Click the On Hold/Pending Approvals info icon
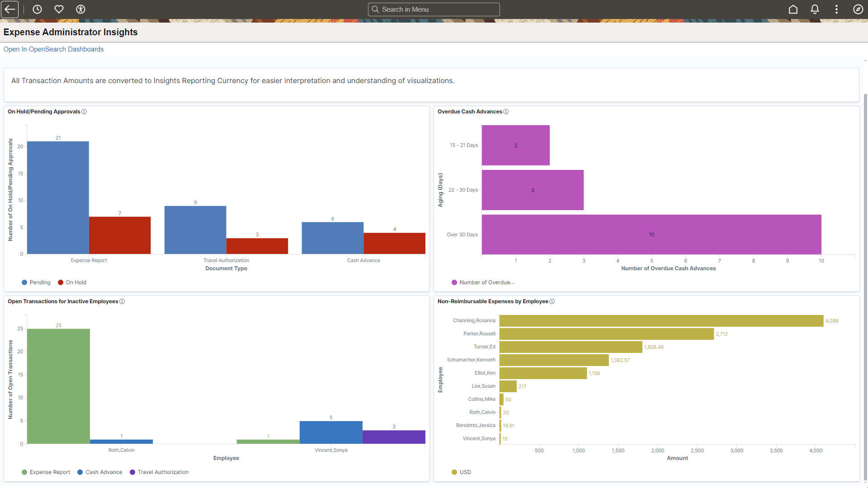Viewport: 868px width, 488px height. click(x=84, y=112)
